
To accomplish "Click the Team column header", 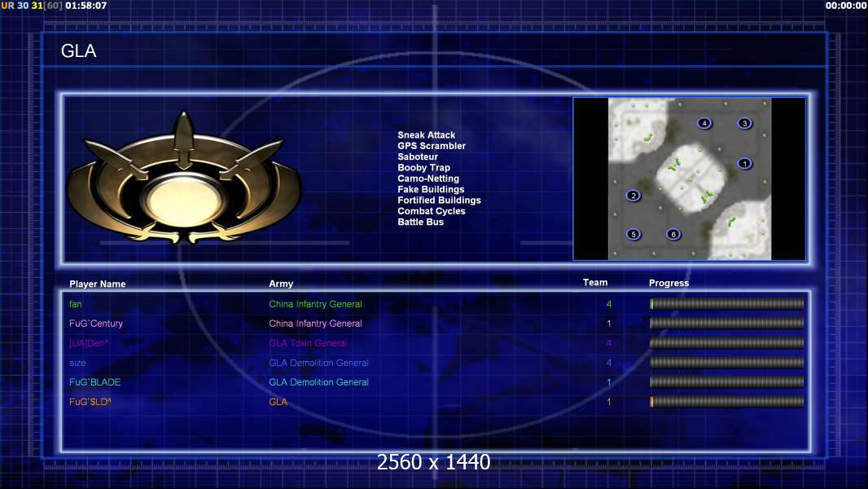I will coord(595,283).
